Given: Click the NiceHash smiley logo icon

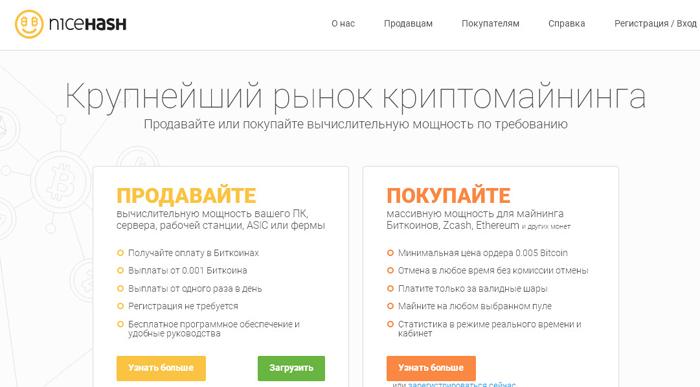Looking at the screenshot, I should 29,24.
